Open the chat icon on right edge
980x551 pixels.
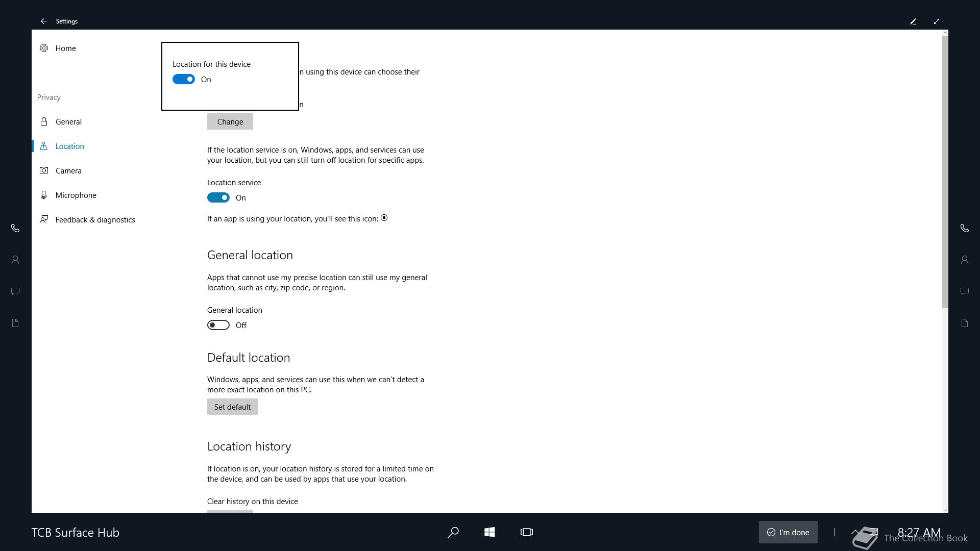point(965,291)
